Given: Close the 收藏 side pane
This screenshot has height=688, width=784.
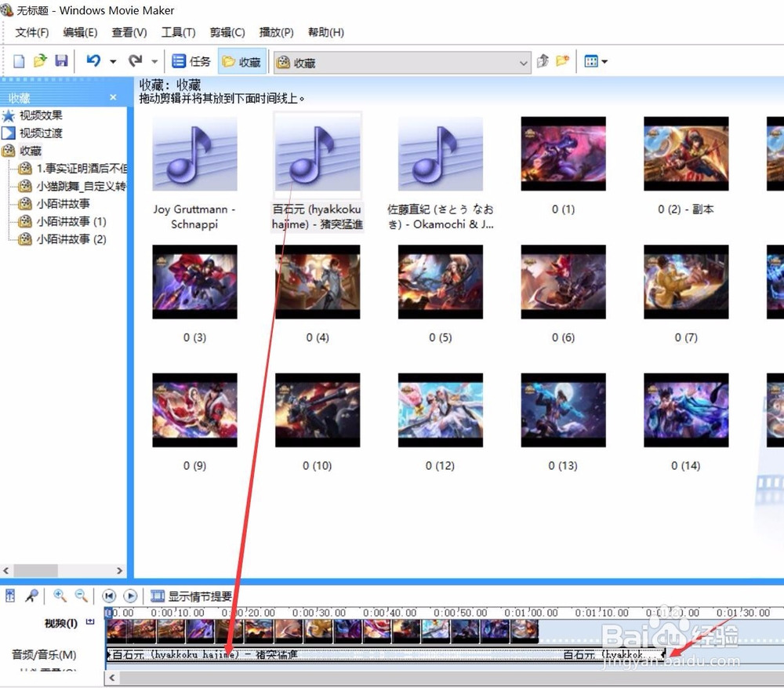Looking at the screenshot, I should (x=113, y=97).
